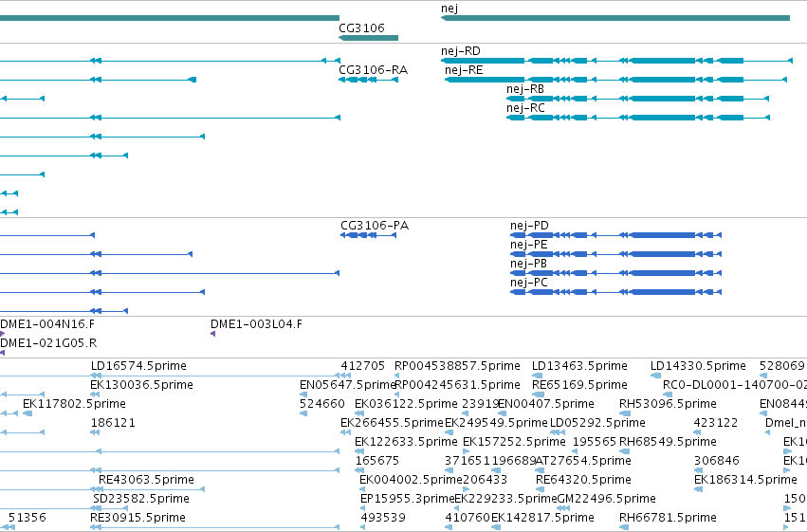
Task: Select the nej-PC coding feature
Action: click(x=616, y=292)
